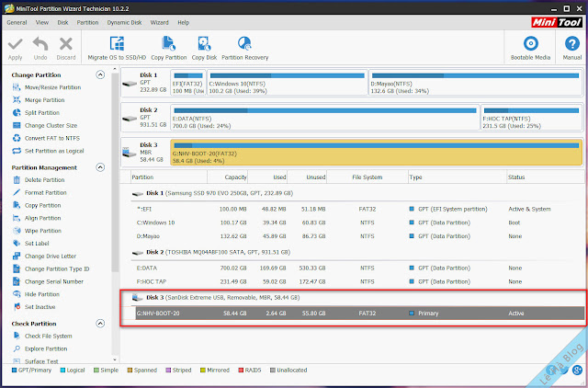Open the Dynamic Disk menu
The width and height of the screenshot is (588, 388).
click(124, 22)
